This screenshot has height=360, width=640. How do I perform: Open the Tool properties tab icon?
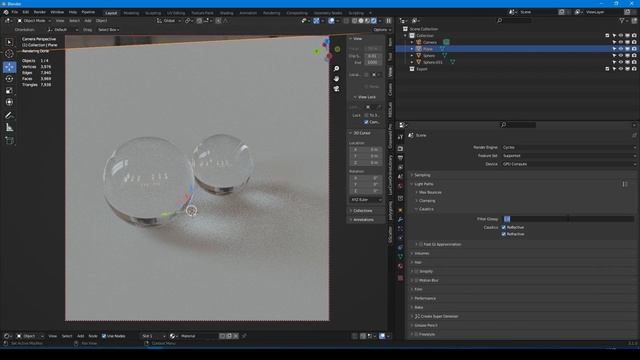[400, 137]
